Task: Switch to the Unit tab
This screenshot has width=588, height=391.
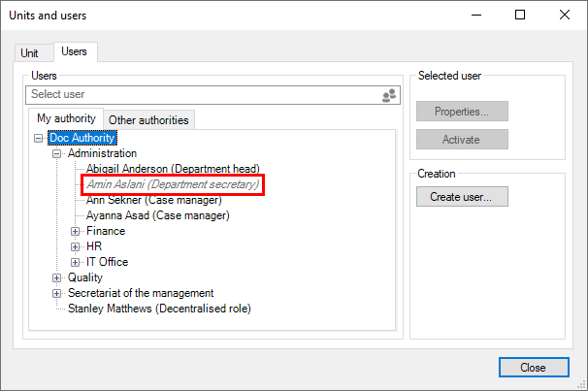Action: (30, 53)
